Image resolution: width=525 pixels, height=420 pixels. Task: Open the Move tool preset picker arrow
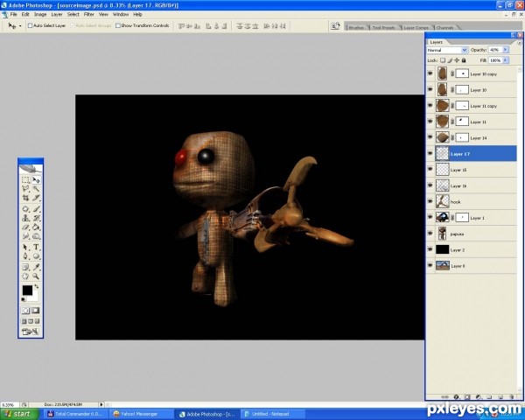[x=20, y=25]
